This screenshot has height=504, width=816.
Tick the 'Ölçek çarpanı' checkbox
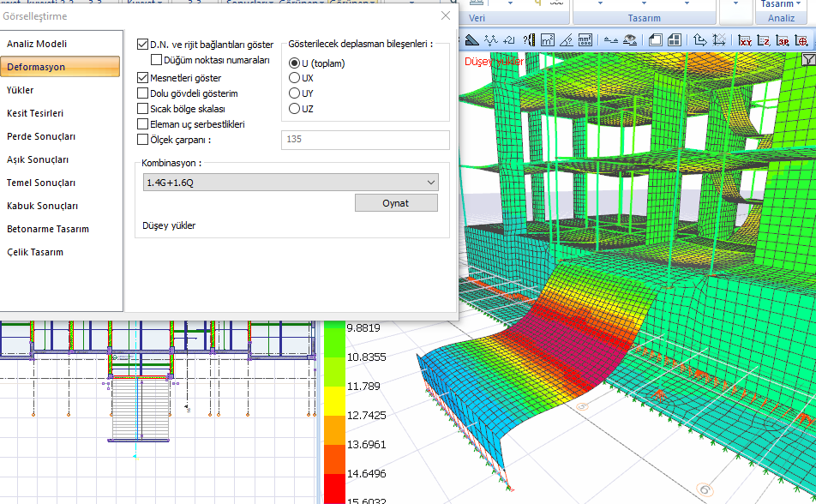click(143, 140)
